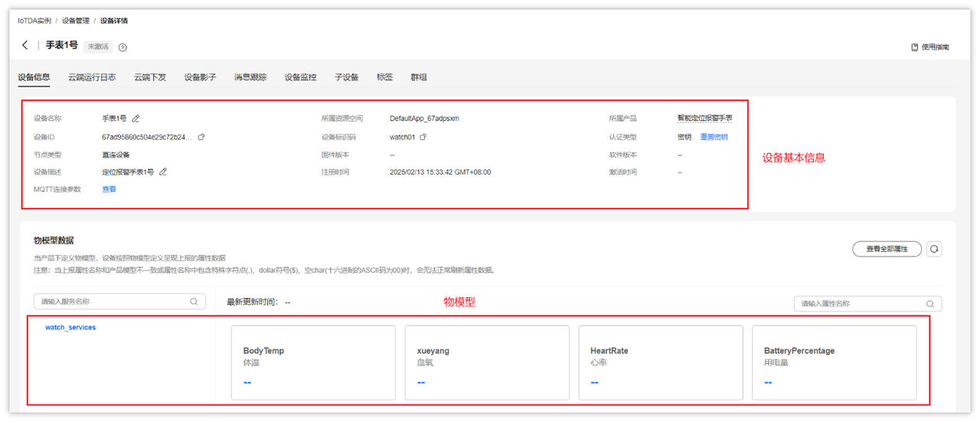Open the 使用指南 usage guide
This screenshot has height=422, width=980.
click(930, 47)
